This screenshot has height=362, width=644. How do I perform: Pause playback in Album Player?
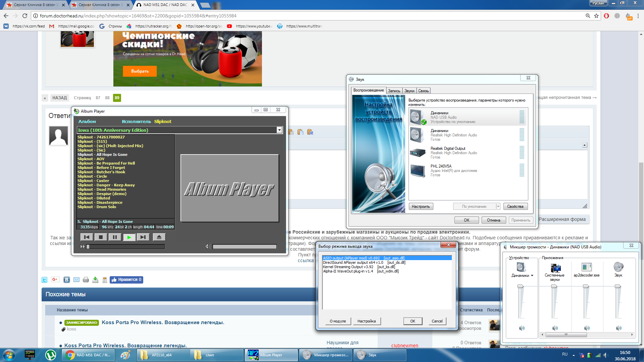pos(115,237)
